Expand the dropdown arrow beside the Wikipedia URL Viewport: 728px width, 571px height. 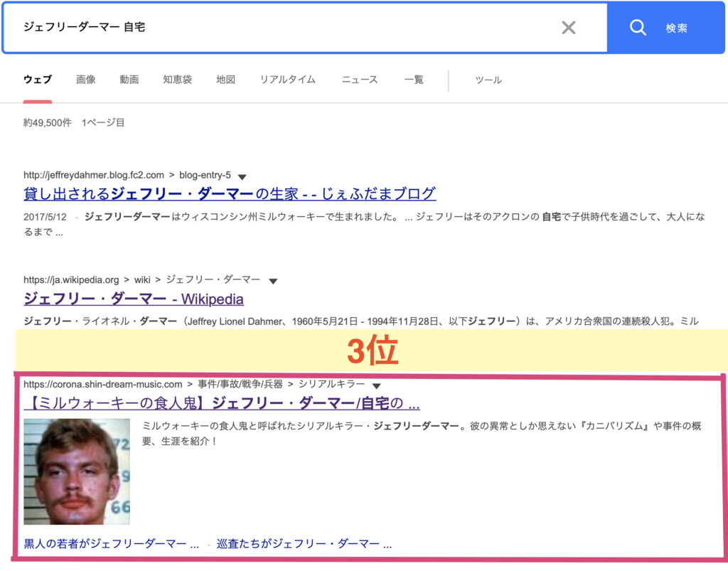tap(272, 281)
